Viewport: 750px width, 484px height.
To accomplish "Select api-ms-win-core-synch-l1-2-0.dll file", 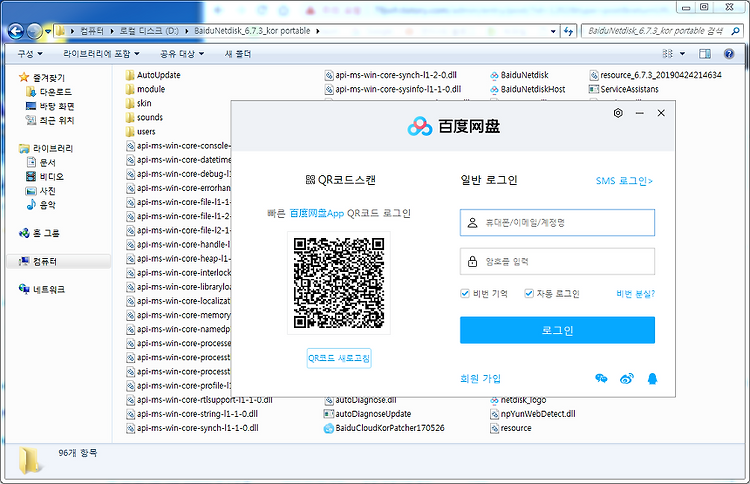I will (x=391, y=75).
